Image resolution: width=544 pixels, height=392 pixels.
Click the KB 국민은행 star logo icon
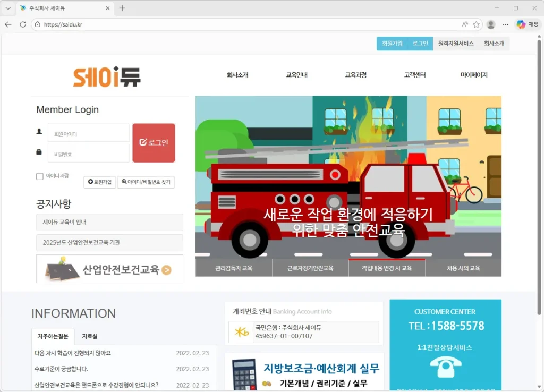(242, 332)
